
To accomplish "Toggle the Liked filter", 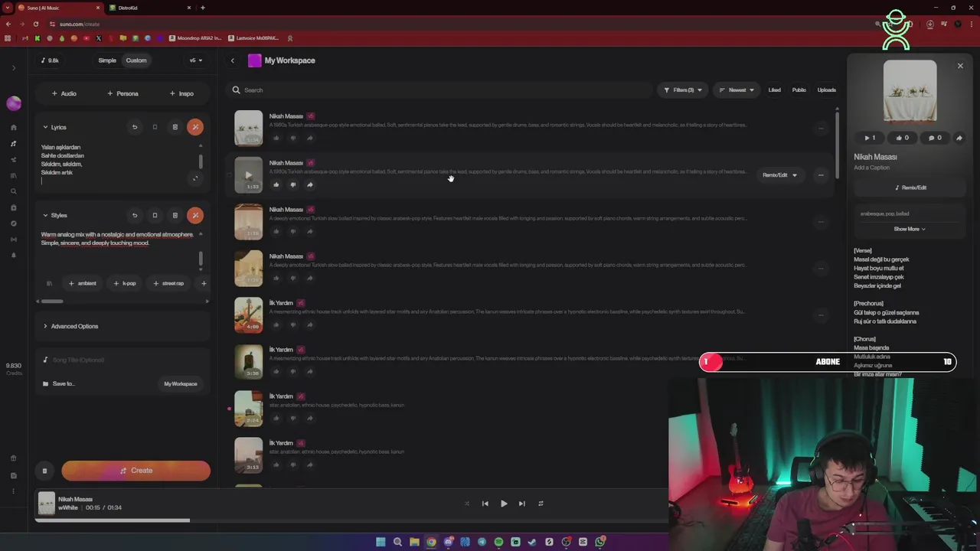I will pos(775,90).
